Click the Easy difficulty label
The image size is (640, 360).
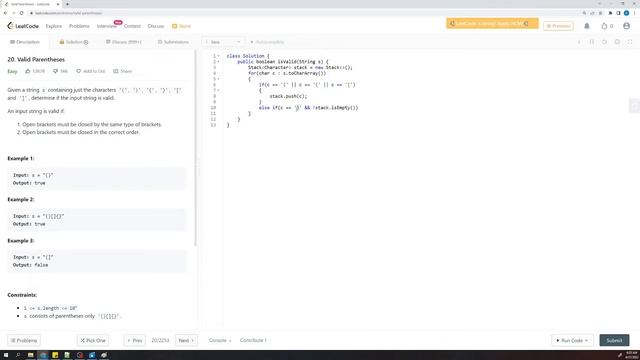pyautogui.click(x=12, y=71)
